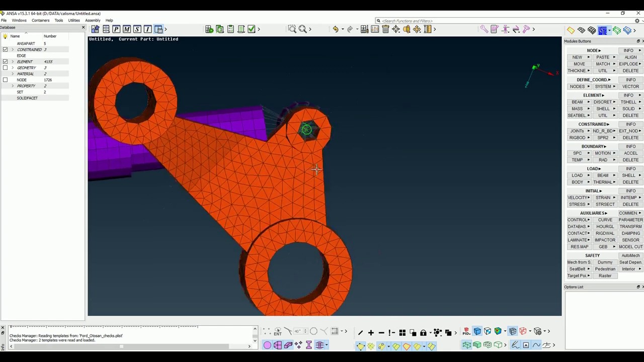Open the Sets (S) list icon
Image resolution: width=644 pixels, height=362 pixels.
137,29
